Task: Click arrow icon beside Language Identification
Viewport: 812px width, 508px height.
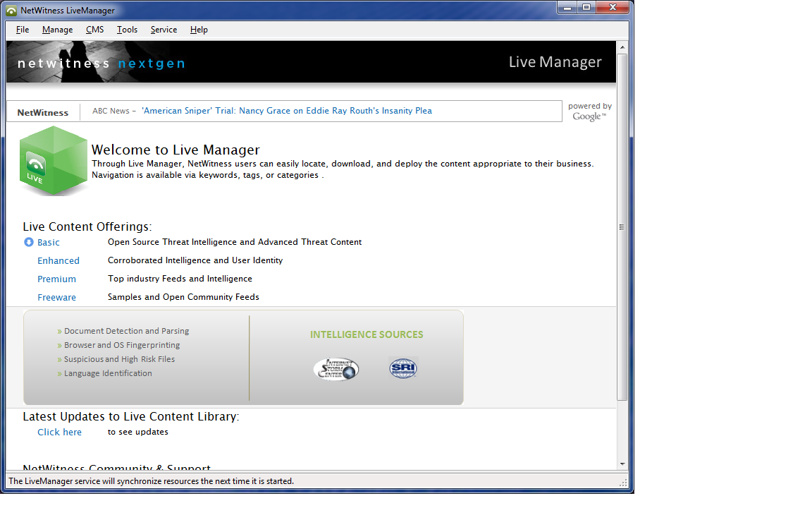Action: (59, 373)
